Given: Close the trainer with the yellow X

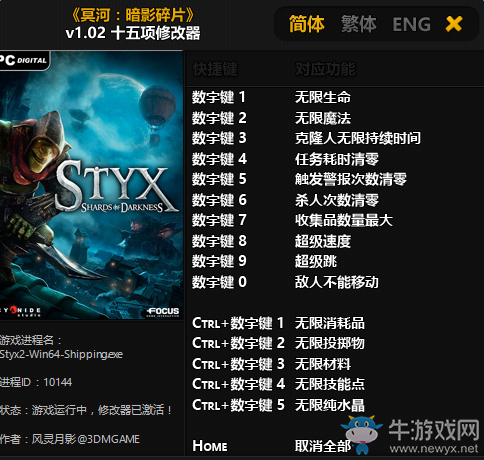Looking at the screenshot, I should [x=454, y=24].
